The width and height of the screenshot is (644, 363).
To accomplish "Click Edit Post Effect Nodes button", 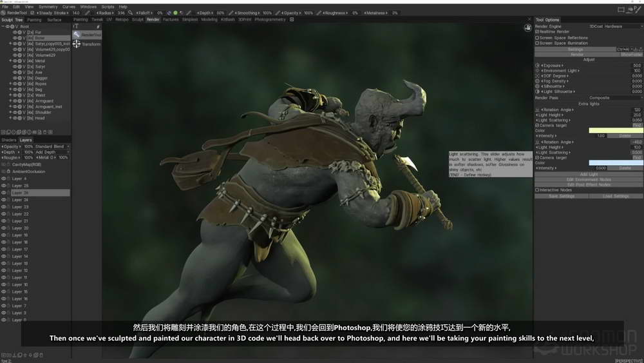I will click(x=589, y=184).
